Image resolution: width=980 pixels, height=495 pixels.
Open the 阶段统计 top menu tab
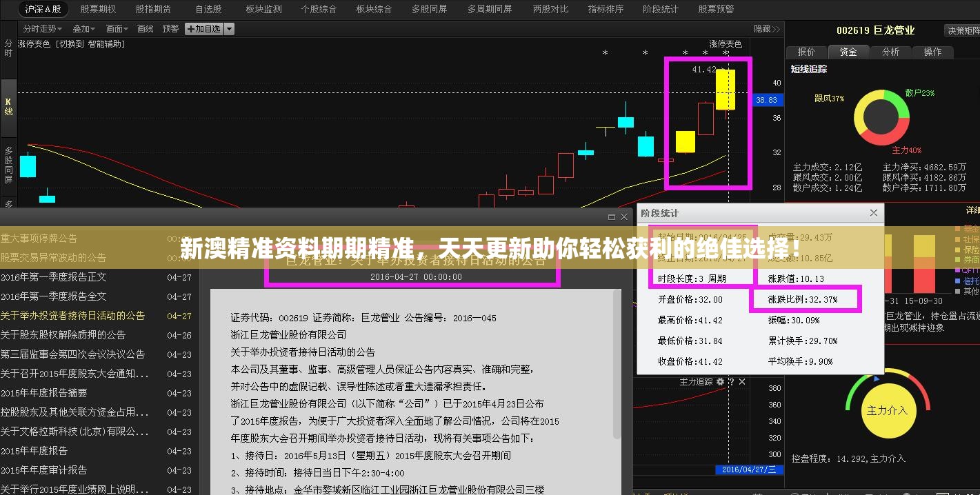click(x=661, y=9)
